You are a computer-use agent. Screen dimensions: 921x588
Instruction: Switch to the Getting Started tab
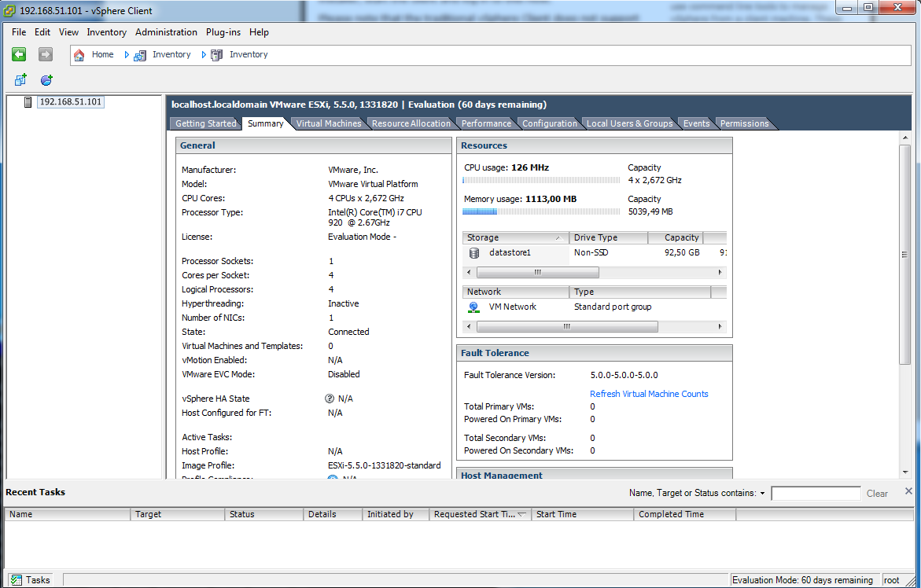(x=205, y=123)
